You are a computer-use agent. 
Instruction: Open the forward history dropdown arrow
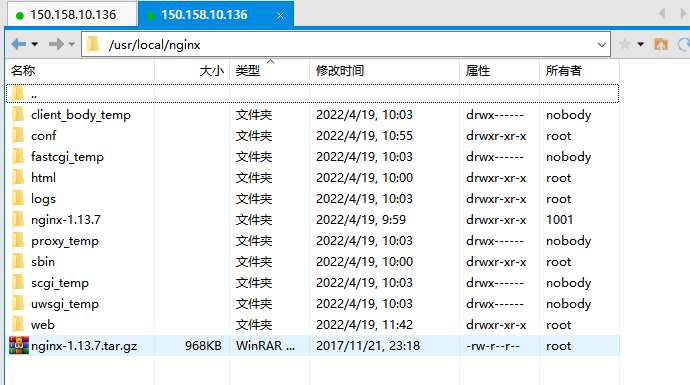click(x=72, y=44)
